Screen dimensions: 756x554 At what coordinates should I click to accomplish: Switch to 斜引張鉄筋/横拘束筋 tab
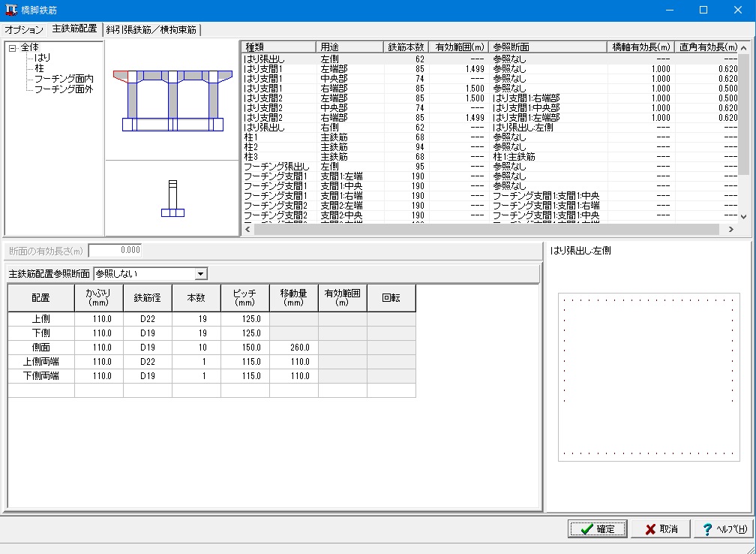click(x=153, y=30)
